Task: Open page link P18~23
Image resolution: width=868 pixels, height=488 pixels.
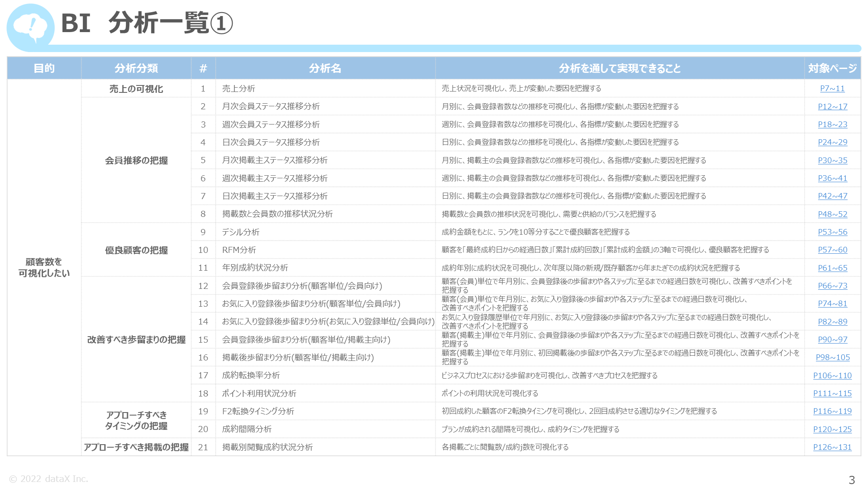Action: pos(832,124)
